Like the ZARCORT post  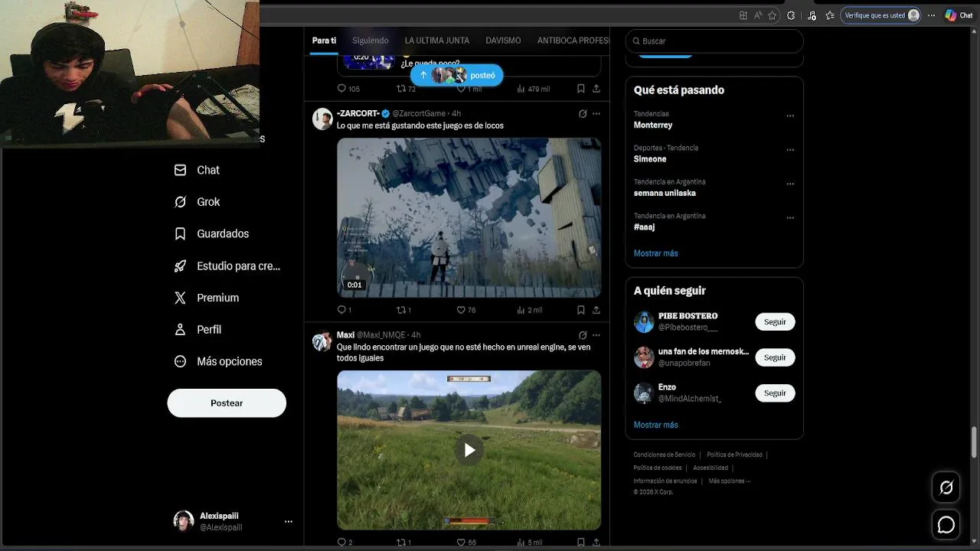pyautogui.click(x=465, y=310)
